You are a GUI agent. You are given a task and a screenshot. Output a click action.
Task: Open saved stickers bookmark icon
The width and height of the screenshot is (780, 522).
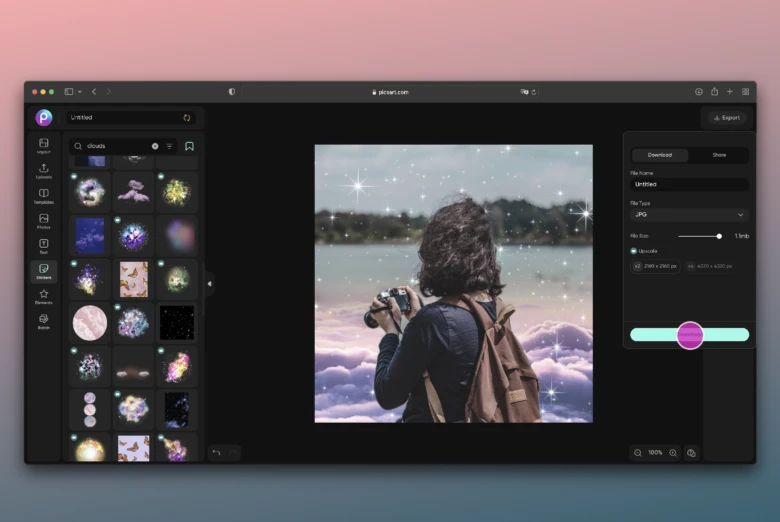pos(189,146)
